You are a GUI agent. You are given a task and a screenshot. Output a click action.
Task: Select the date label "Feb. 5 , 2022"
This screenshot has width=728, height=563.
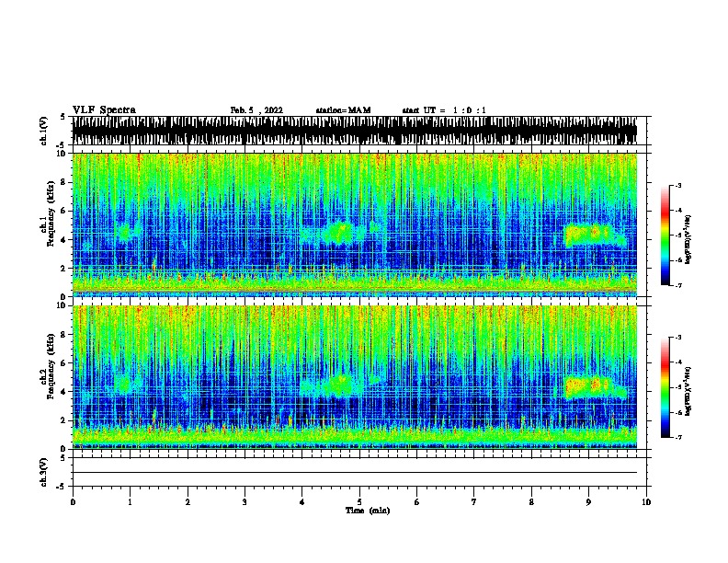point(256,110)
